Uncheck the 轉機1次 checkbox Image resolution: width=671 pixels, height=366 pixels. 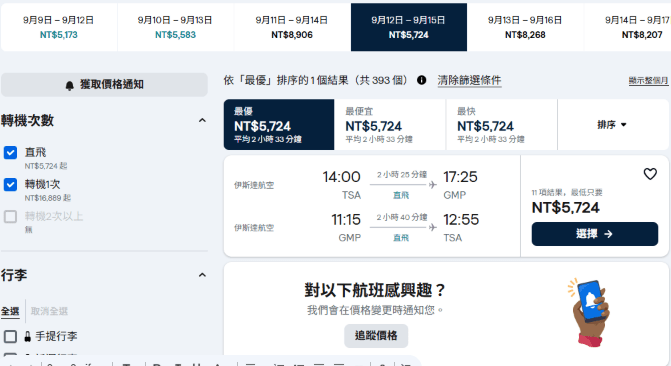10,184
